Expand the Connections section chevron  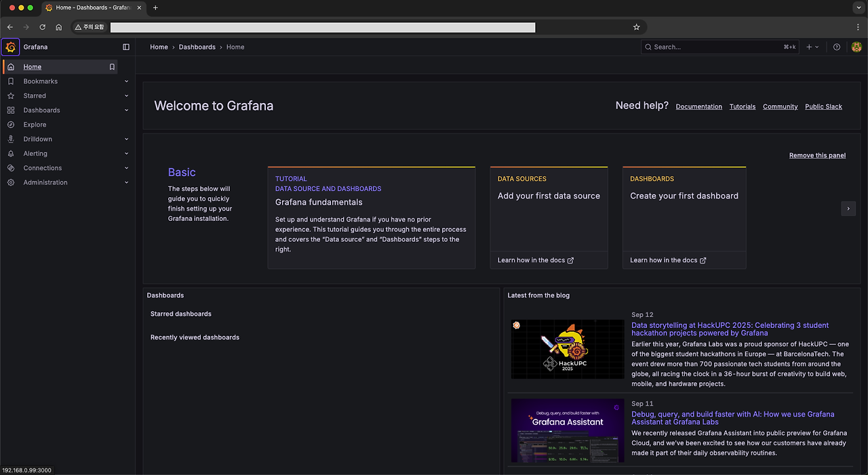tap(127, 168)
